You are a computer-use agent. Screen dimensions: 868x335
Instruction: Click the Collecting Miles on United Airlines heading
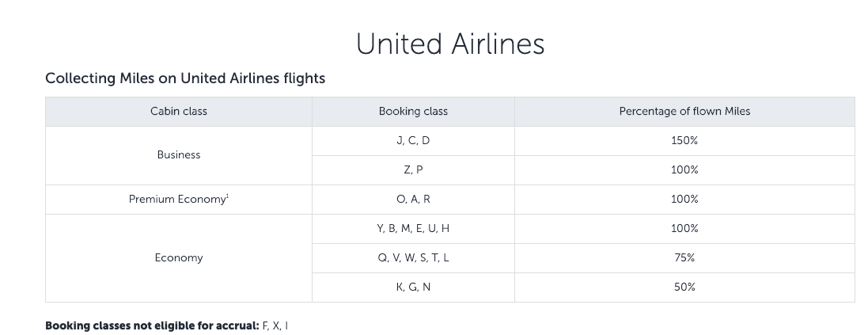(185, 78)
